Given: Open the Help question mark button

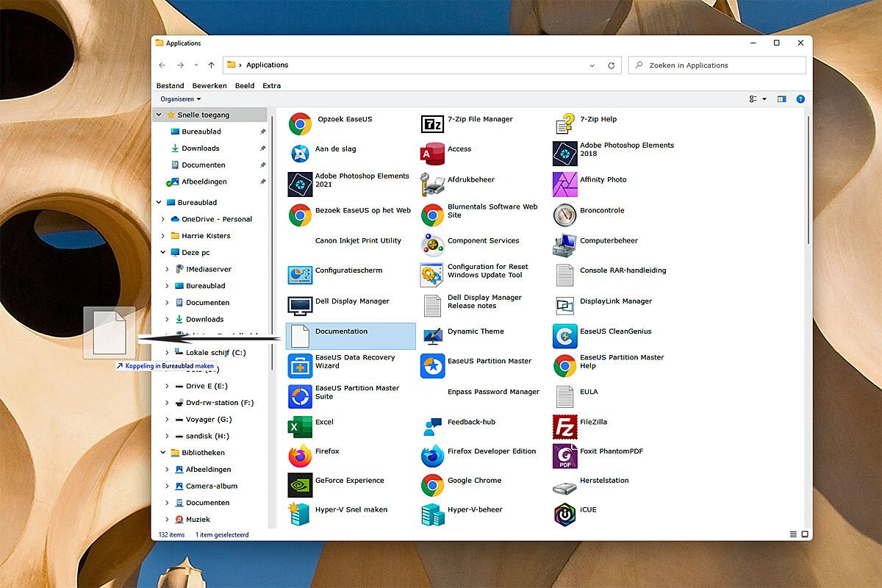Looking at the screenshot, I should [800, 98].
